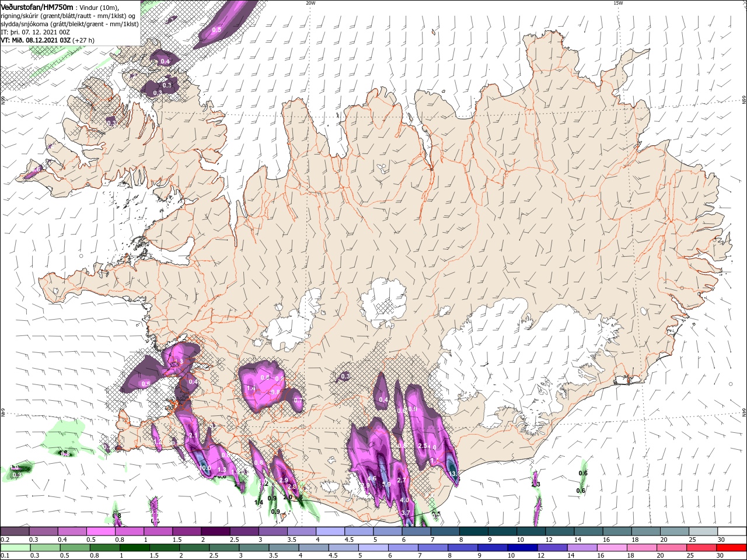The width and height of the screenshot is (747, 560).
Task: Select the 10 dark blue swatch, lower legend
Action: coord(521,548)
